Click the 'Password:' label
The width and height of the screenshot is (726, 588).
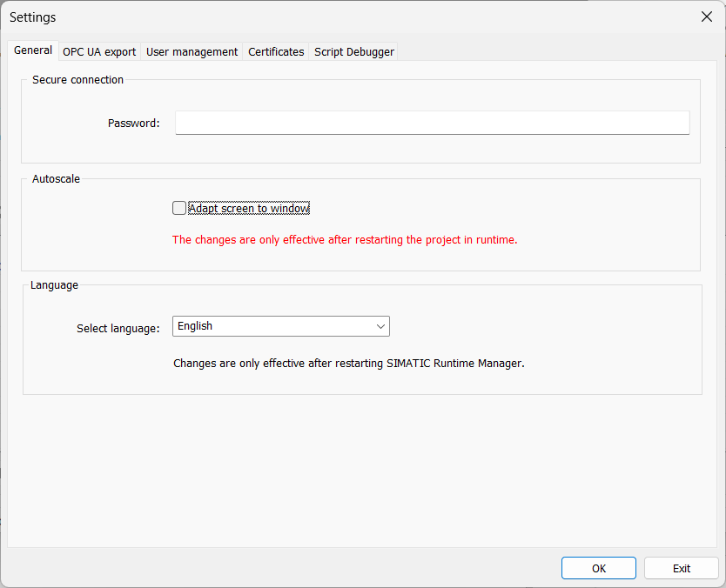tap(134, 124)
